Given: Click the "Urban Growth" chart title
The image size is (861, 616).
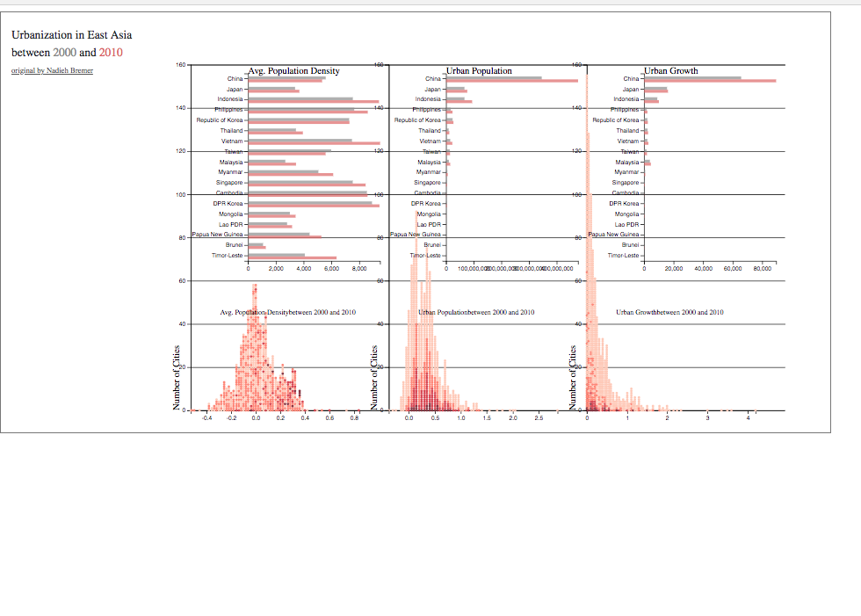Looking at the screenshot, I should coord(671,71).
